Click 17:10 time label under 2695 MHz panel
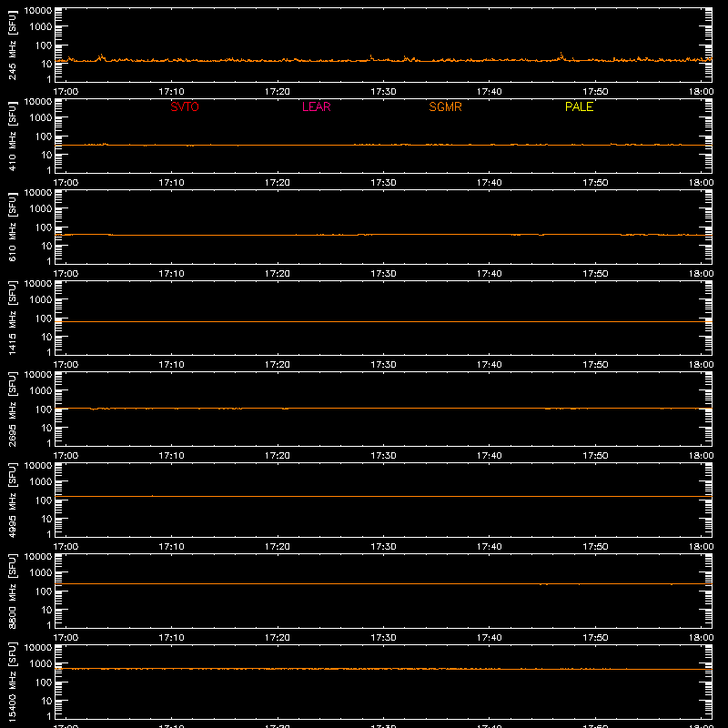The image size is (728, 728). pos(171,456)
